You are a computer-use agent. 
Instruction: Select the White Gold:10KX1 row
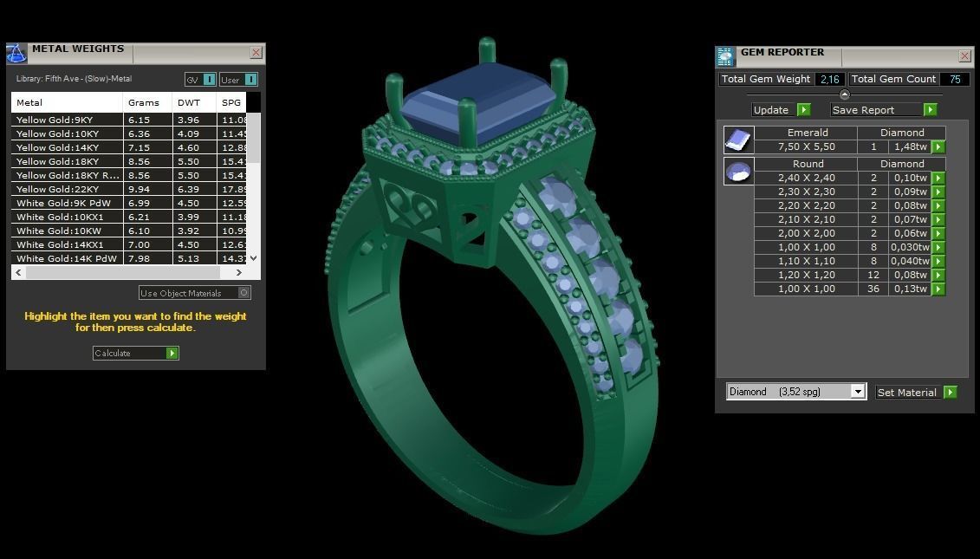coord(129,217)
